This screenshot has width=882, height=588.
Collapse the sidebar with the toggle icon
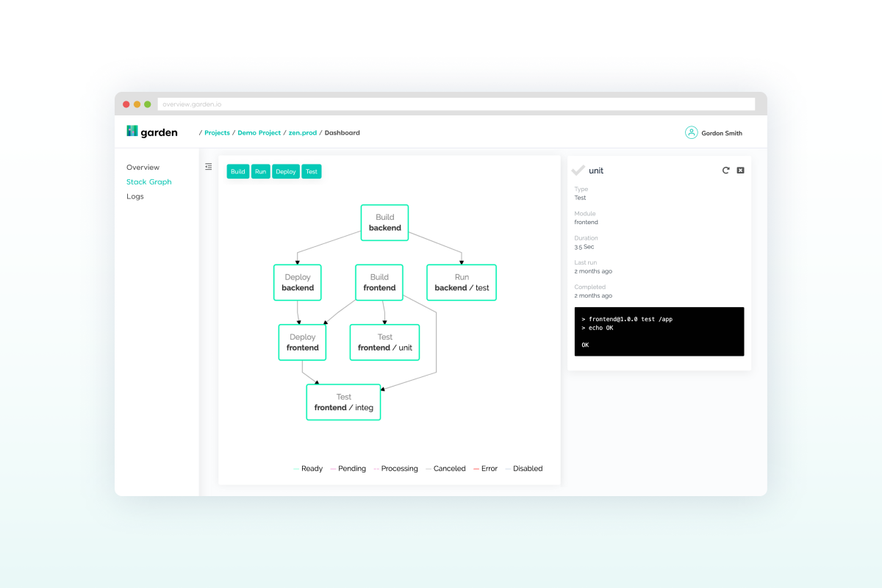pos(209,167)
